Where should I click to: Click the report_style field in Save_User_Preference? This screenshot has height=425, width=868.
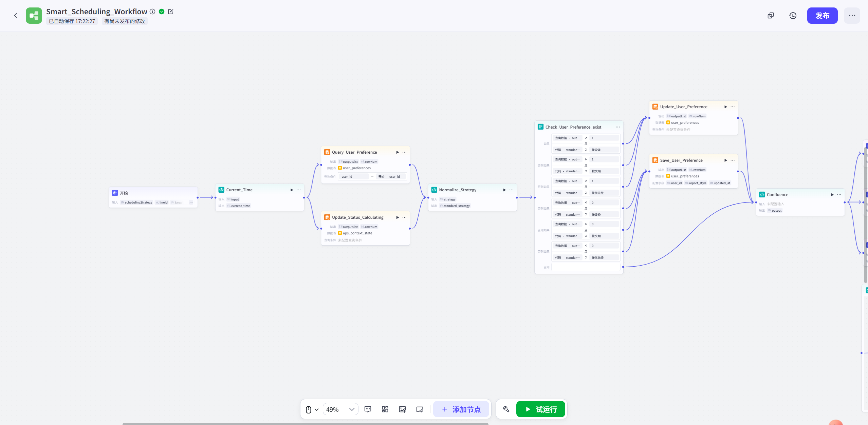pyautogui.click(x=696, y=183)
